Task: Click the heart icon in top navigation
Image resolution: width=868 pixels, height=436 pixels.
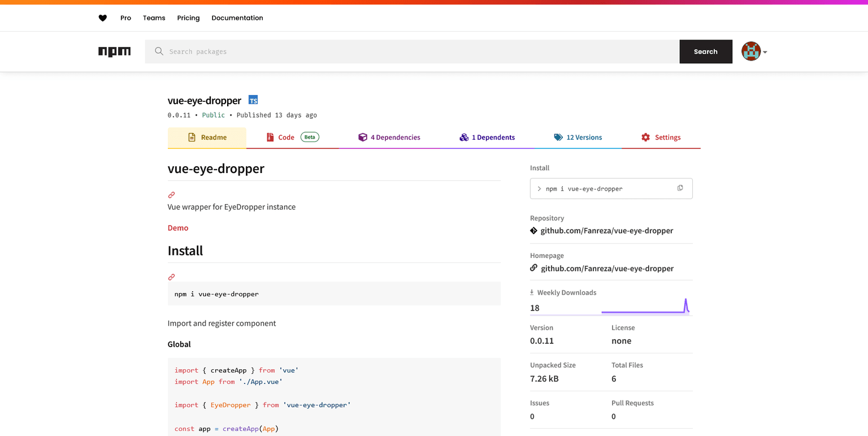Action: pyautogui.click(x=102, y=18)
